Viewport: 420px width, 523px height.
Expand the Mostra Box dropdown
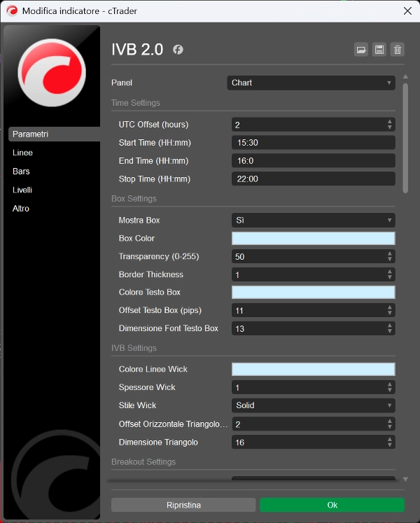click(x=313, y=220)
